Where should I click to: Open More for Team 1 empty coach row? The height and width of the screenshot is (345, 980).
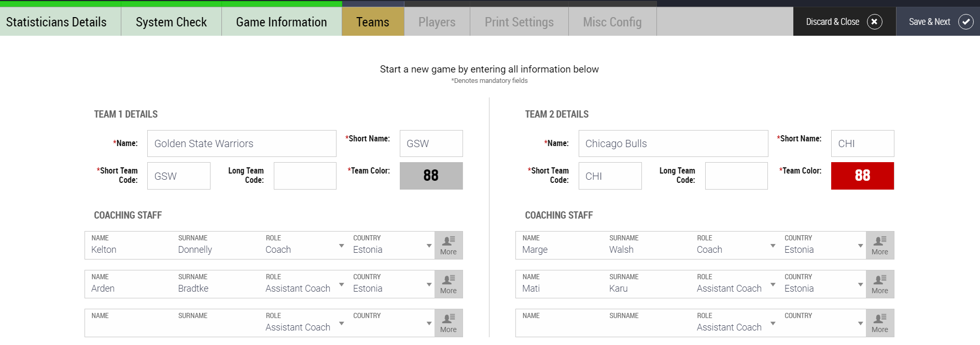(x=449, y=323)
